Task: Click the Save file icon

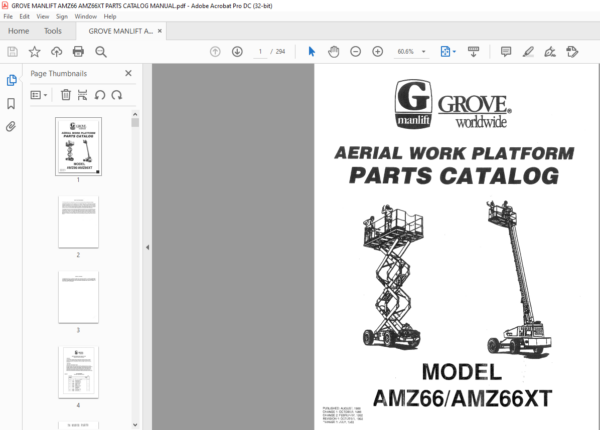Action: pyautogui.click(x=12, y=52)
